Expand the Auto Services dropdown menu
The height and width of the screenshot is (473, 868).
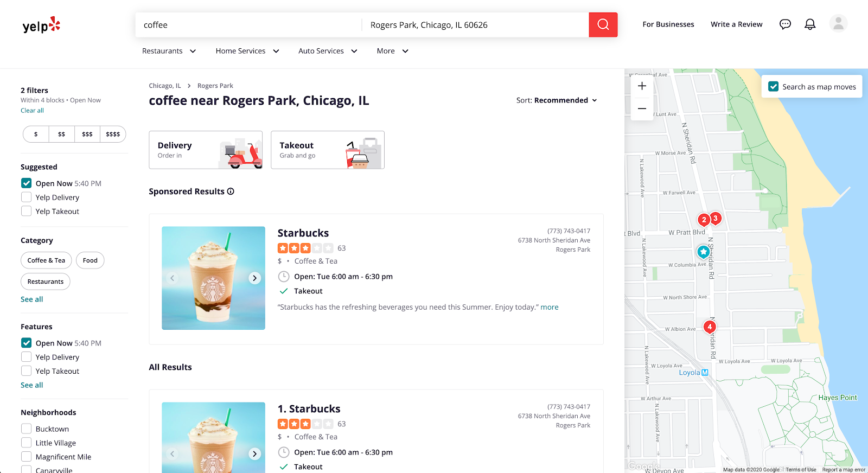[328, 51]
